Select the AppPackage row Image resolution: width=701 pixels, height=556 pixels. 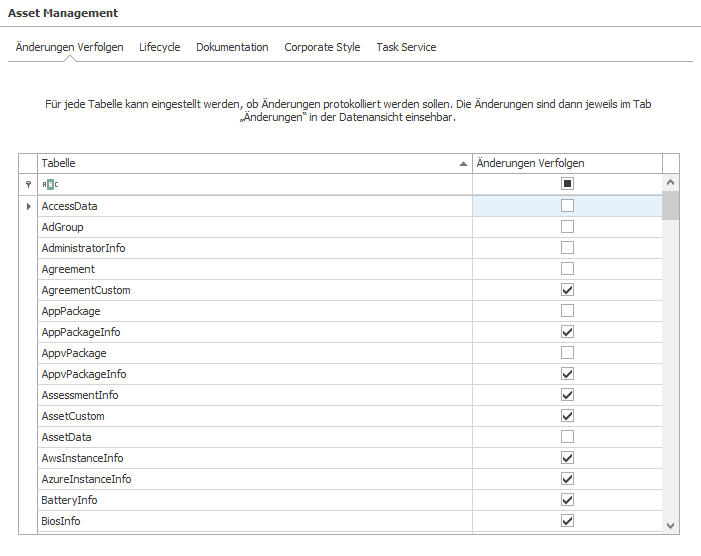pos(350,311)
